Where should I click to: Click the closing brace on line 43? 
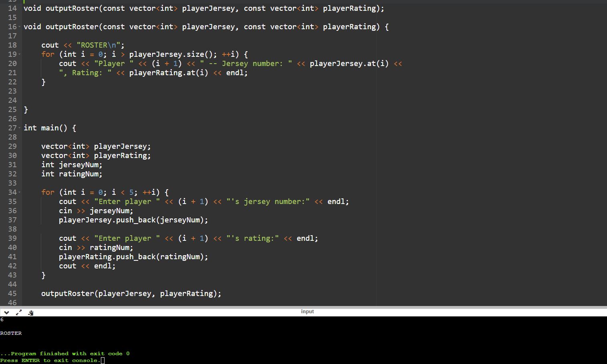(44, 275)
